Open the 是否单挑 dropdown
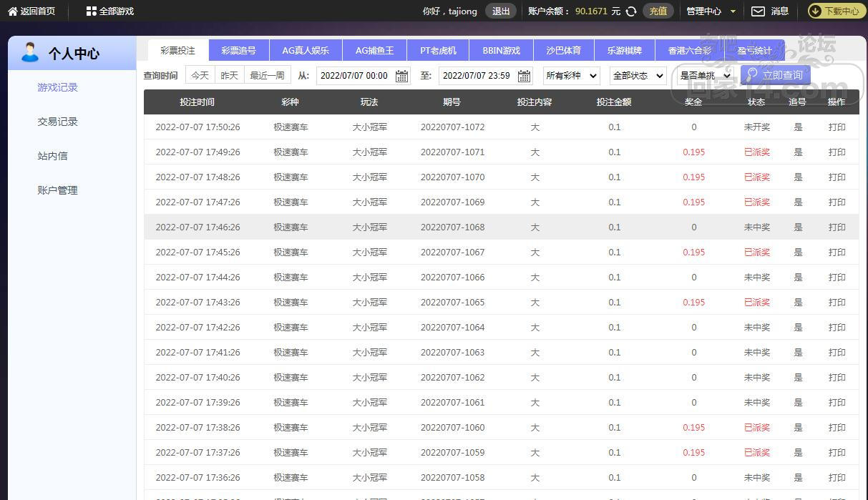The image size is (868, 500). (705, 76)
